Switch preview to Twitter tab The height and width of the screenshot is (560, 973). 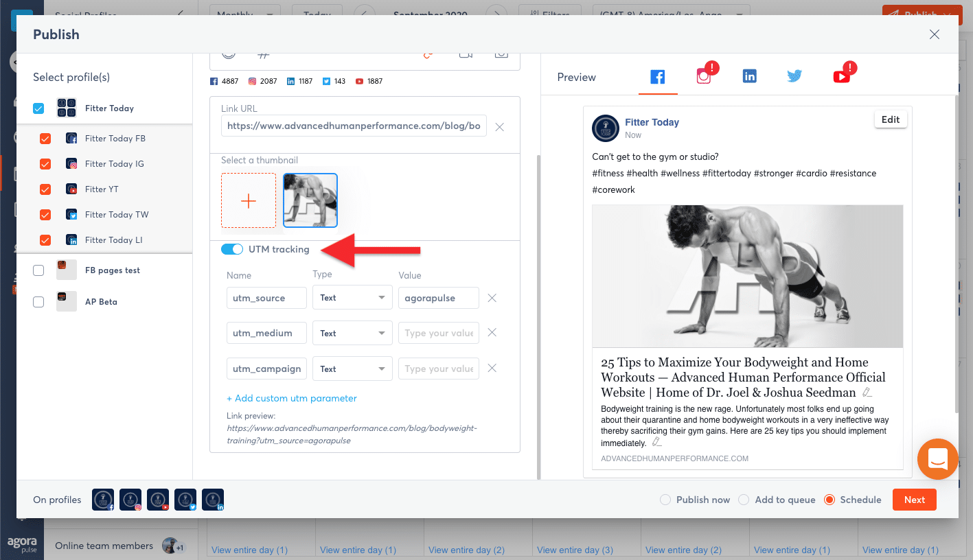[795, 77]
